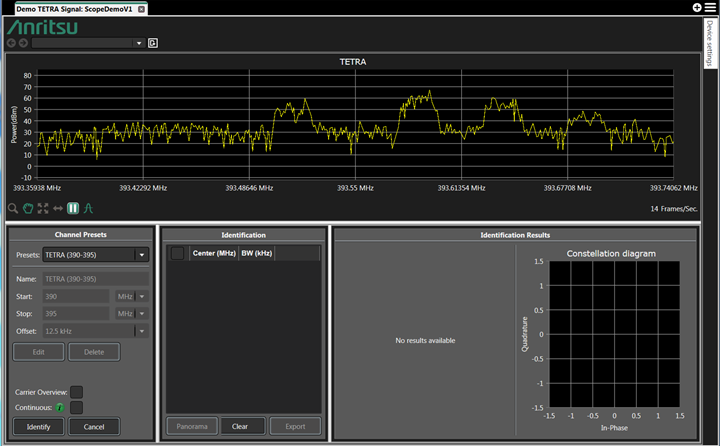The height and width of the screenshot is (446, 720).
Task: Select the magnifier zoom tool
Action: click(x=13, y=209)
